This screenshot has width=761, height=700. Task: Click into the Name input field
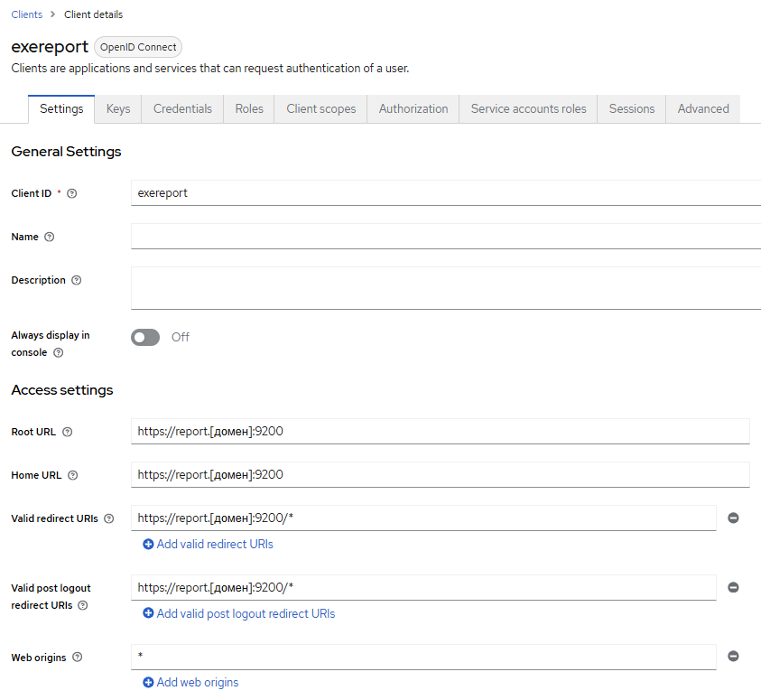(445, 237)
